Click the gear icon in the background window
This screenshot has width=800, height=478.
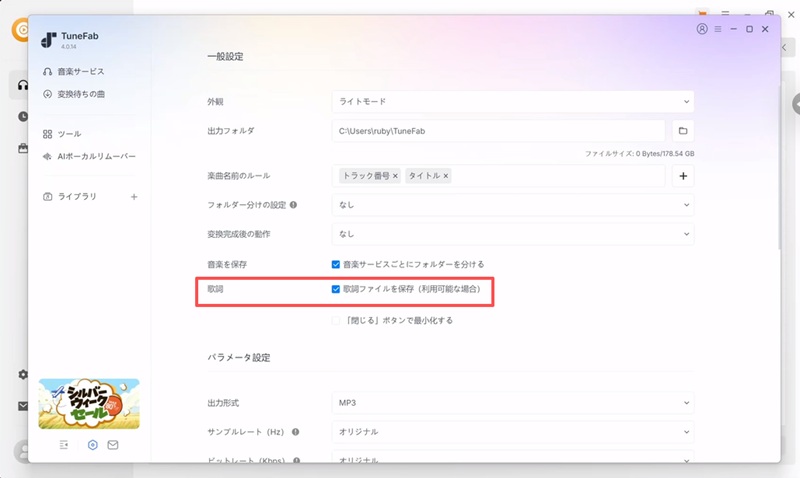click(x=23, y=374)
